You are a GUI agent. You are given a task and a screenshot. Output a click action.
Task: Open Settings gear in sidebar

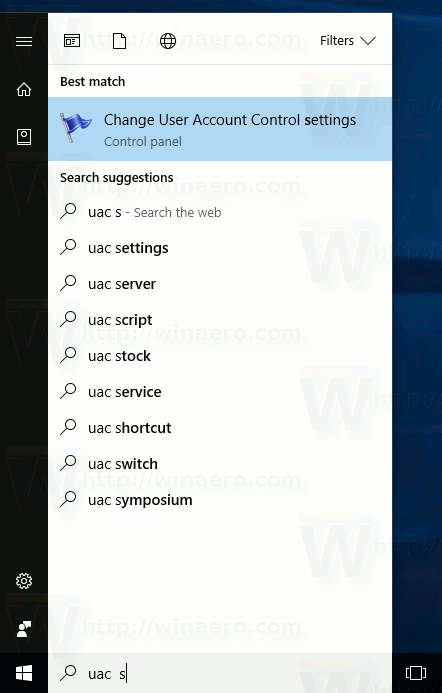coord(24,581)
